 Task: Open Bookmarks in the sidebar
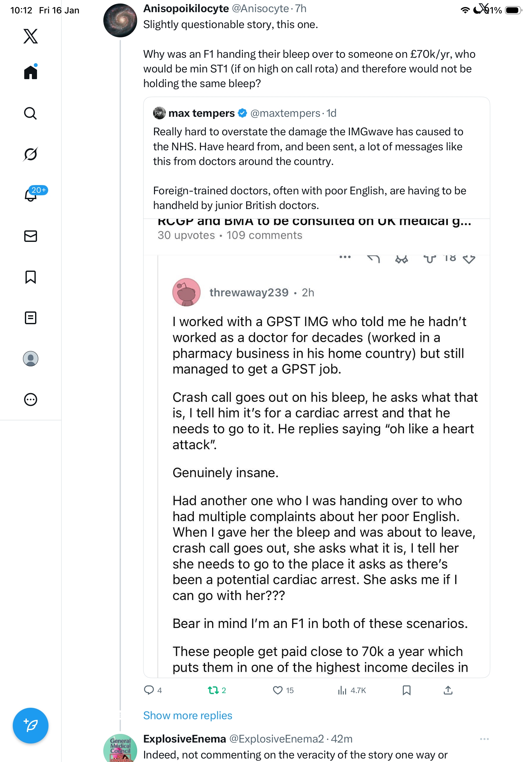coord(31,277)
